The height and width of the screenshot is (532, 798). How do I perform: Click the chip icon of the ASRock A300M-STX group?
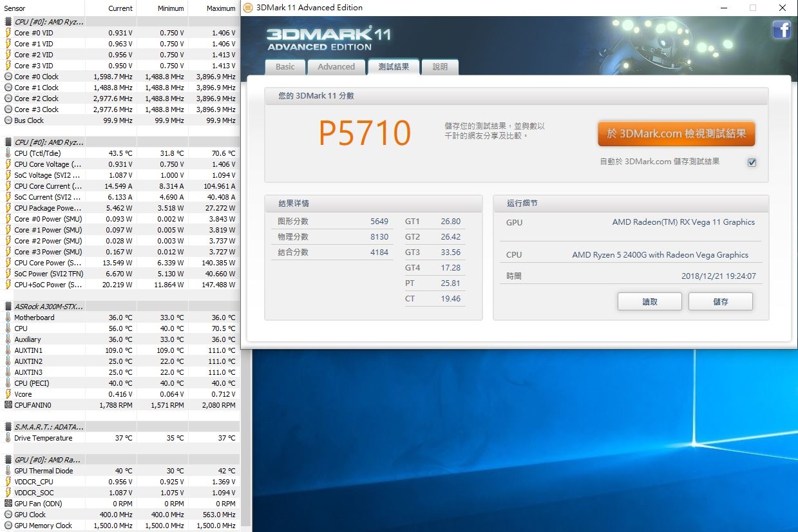pyautogui.click(x=8, y=307)
